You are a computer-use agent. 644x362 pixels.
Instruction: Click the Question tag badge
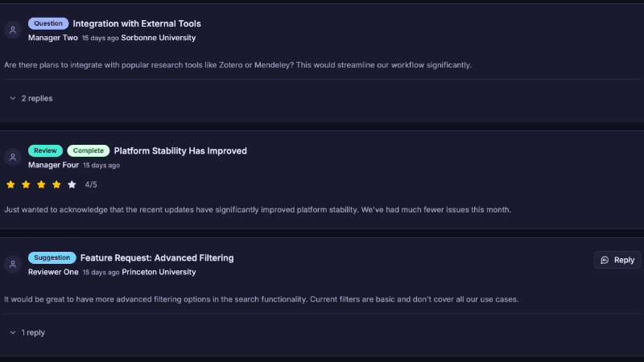[x=48, y=23]
